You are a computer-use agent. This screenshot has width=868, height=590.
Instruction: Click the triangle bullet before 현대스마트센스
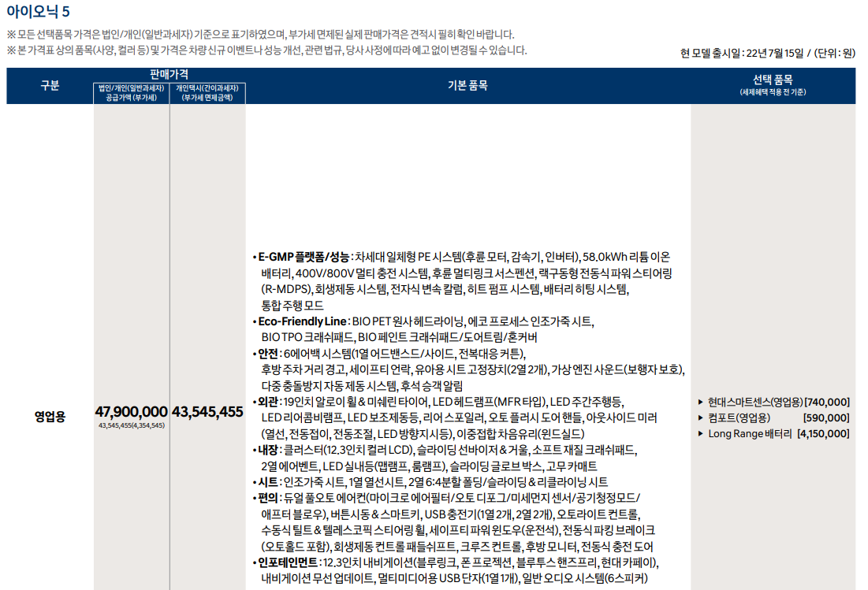point(700,402)
